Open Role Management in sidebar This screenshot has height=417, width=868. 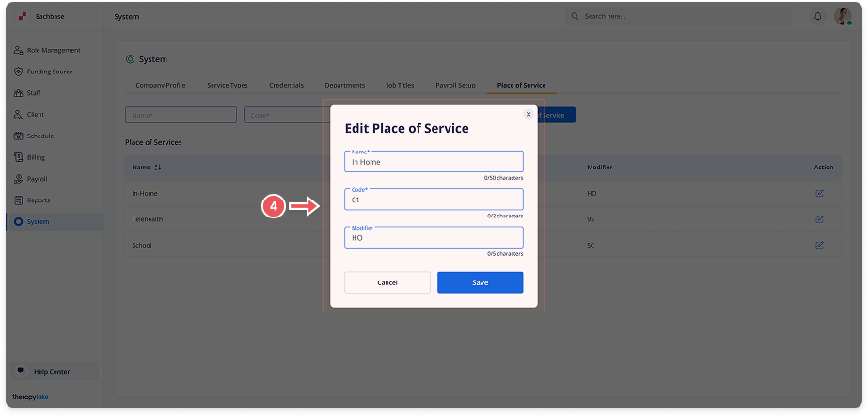(x=54, y=50)
